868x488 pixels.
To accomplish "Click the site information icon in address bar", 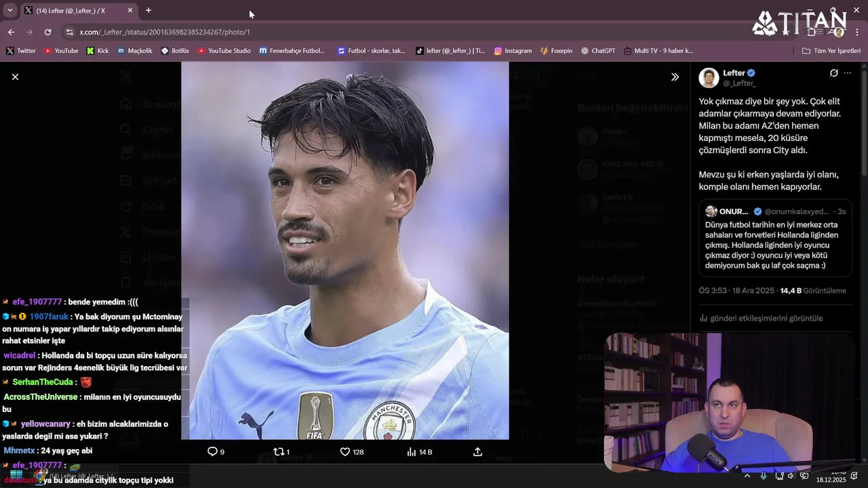I will point(69,32).
